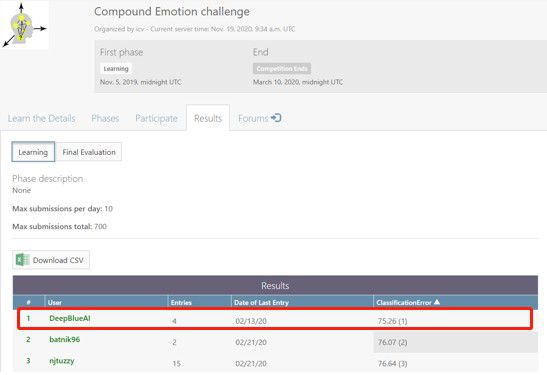Open njtuzzy user link
547x375 pixels.
coord(62,361)
